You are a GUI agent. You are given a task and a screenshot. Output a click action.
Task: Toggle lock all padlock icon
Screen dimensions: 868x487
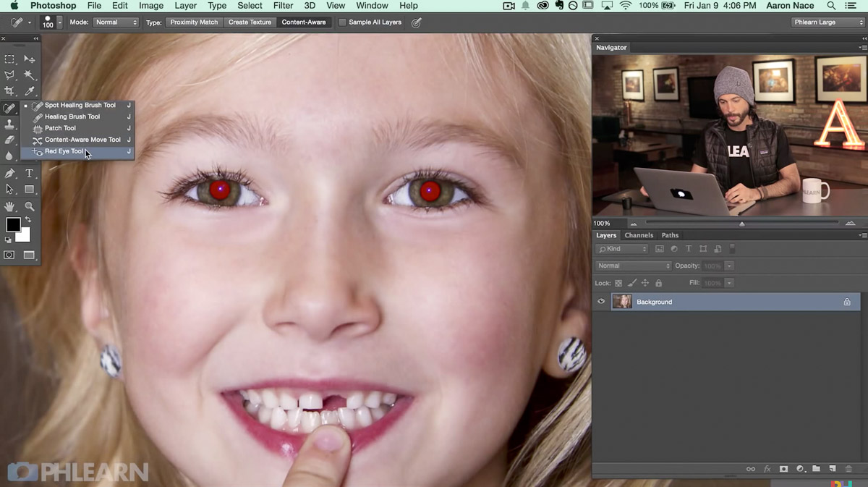[658, 283]
